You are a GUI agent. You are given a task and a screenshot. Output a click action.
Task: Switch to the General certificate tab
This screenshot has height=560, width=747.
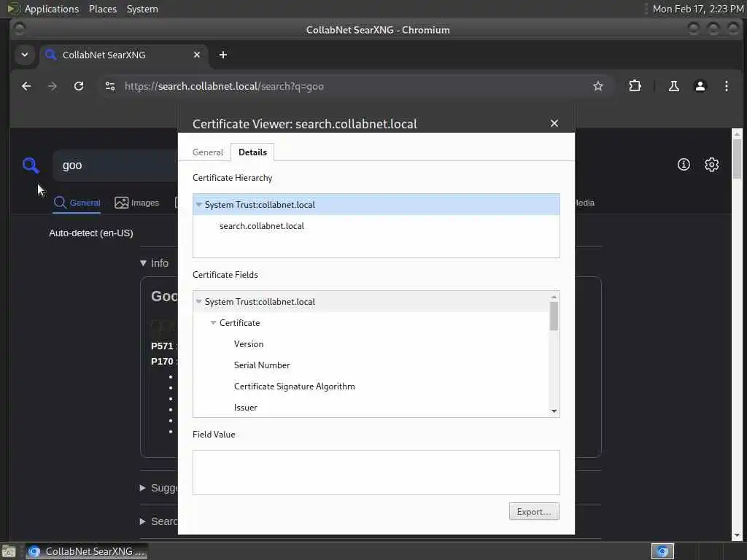pos(208,152)
